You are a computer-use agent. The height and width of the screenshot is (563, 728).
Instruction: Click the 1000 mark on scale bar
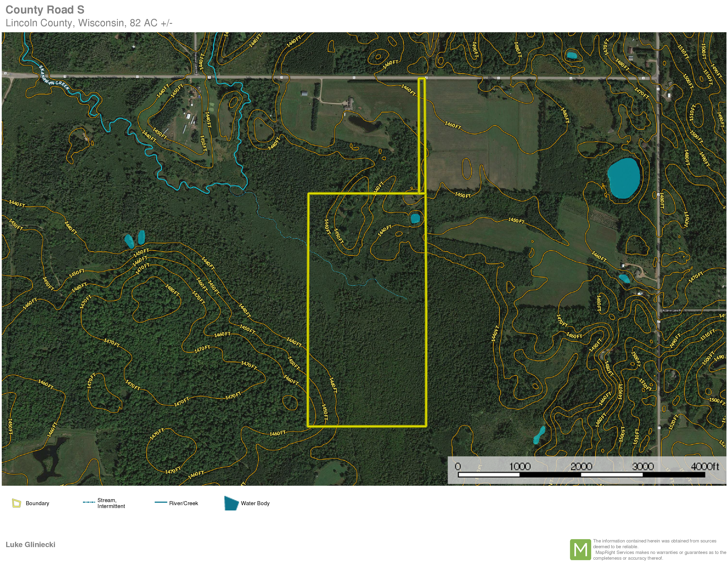(x=520, y=466)
